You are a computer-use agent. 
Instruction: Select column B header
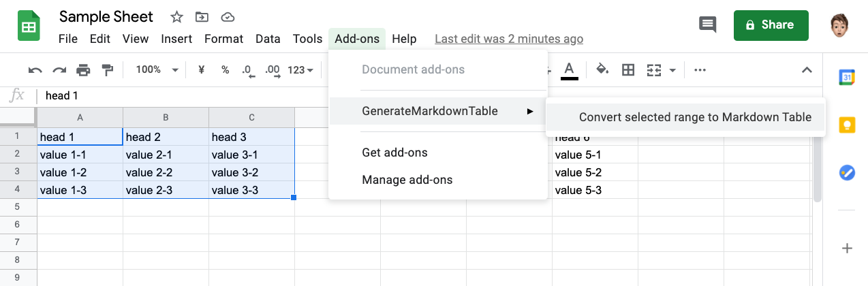(x=166, y=116)
